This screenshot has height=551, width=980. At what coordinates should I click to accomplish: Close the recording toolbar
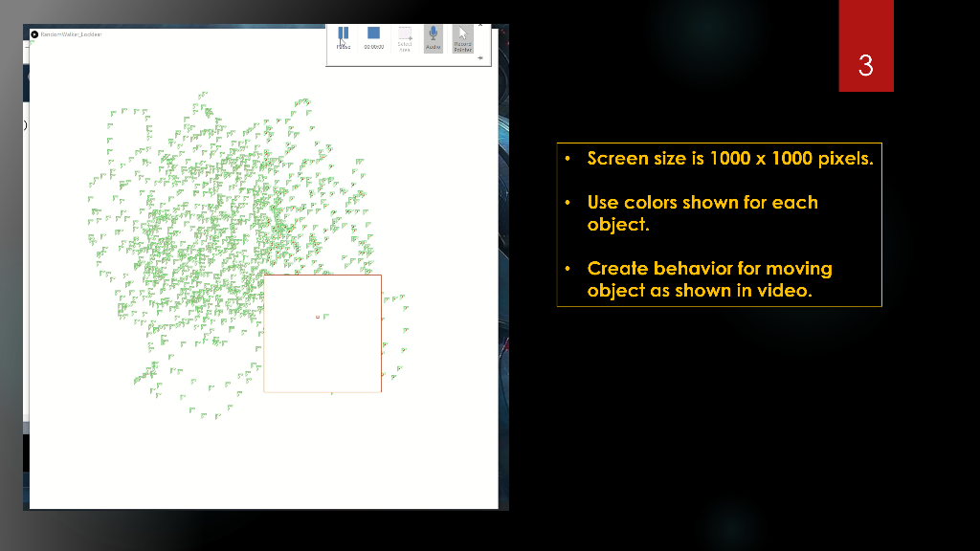[480, 26]
